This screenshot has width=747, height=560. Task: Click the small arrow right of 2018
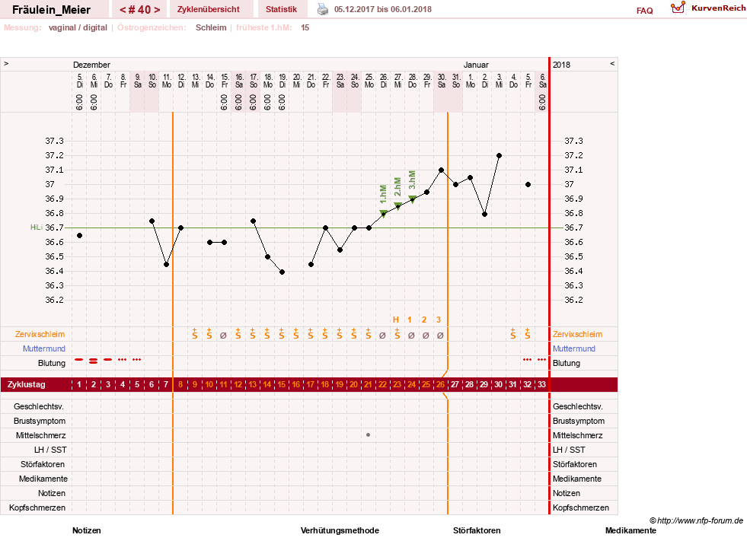[612, 63]
